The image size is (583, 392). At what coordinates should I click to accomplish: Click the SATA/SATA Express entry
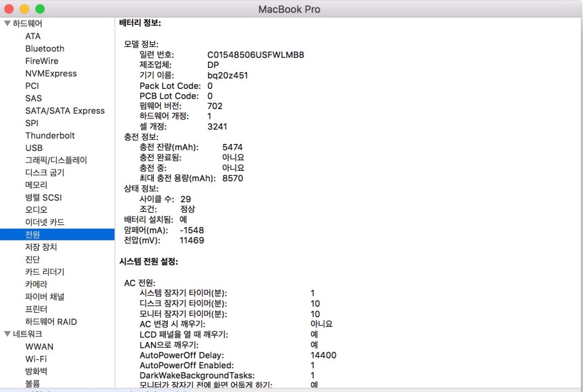point(65,111)
